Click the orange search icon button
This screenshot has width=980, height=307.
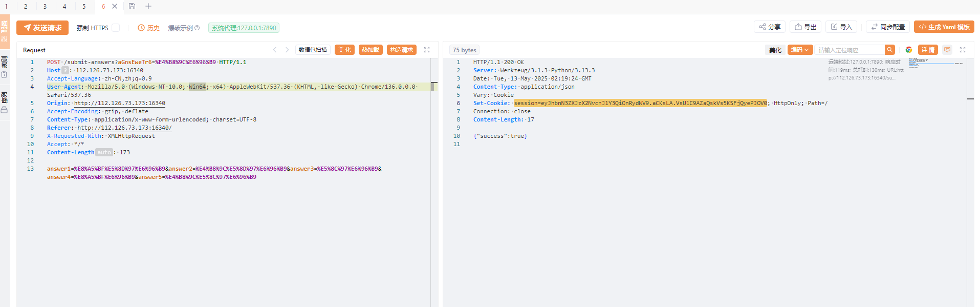890,50
